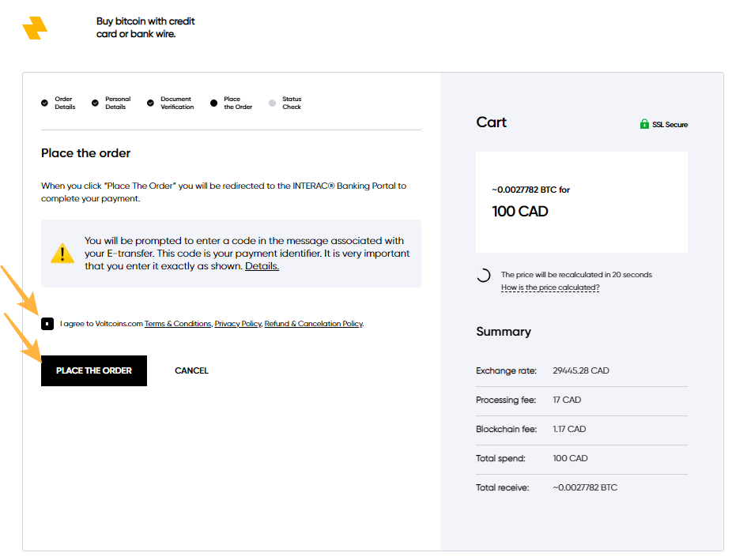Viewport: 732px width, 560px height.
Task: Go to the Order Details step label
Action: point(65,103)
